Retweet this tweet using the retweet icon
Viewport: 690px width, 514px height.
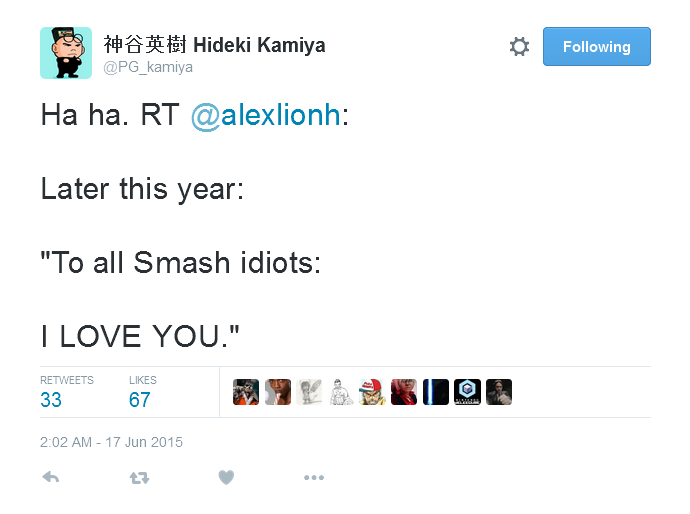[139, 478]
